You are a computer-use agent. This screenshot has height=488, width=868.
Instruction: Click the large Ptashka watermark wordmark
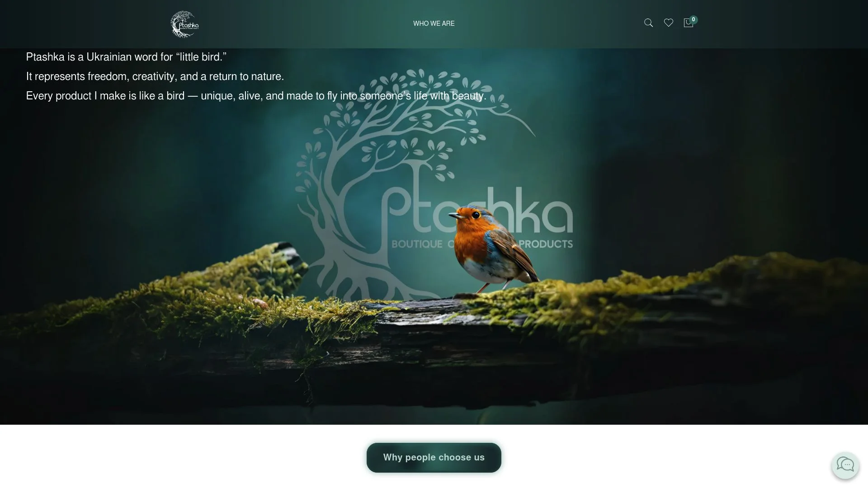pos(477,210)
